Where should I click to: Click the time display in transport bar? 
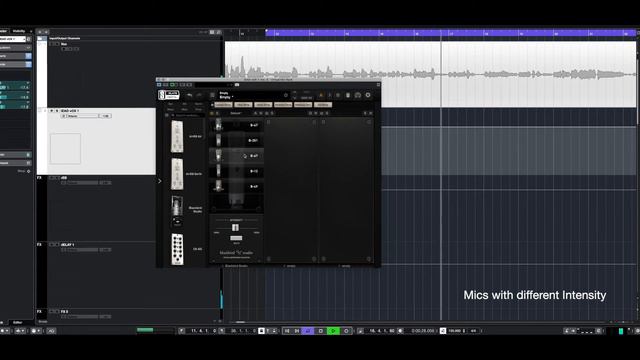422,331
